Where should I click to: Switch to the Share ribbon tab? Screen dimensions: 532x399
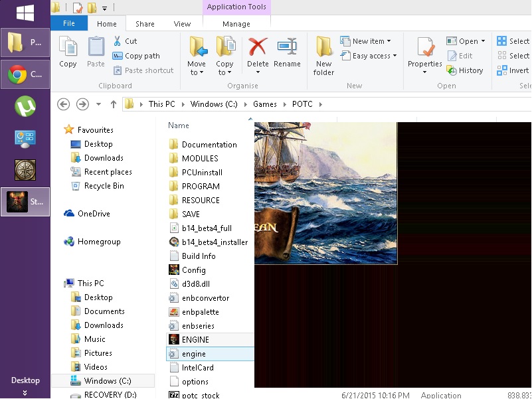click(x=145, y=24)
